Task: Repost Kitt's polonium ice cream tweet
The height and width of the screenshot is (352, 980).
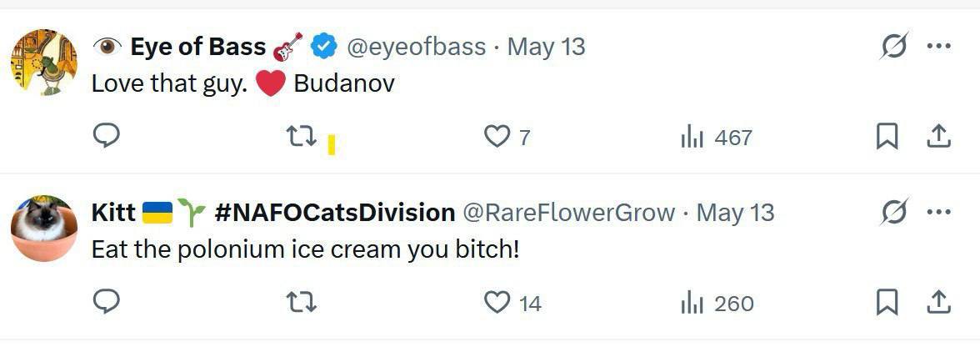Action: click(x=301, y=302)
